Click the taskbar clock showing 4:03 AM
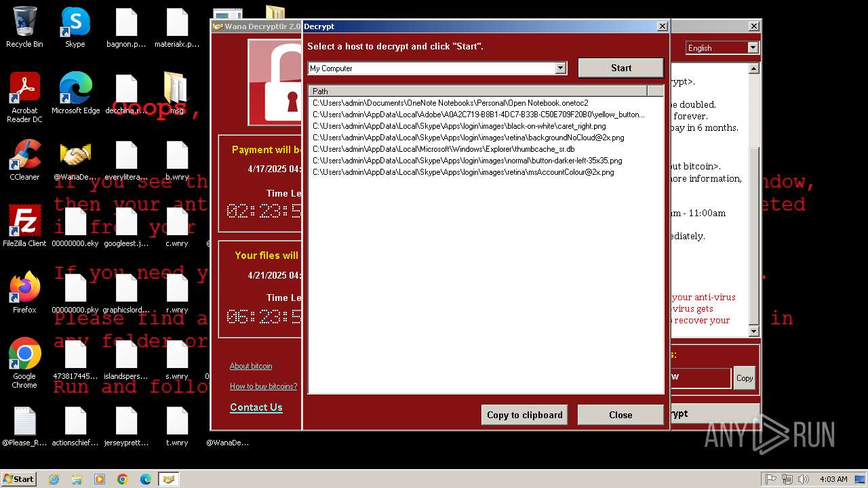 [833, 479]
